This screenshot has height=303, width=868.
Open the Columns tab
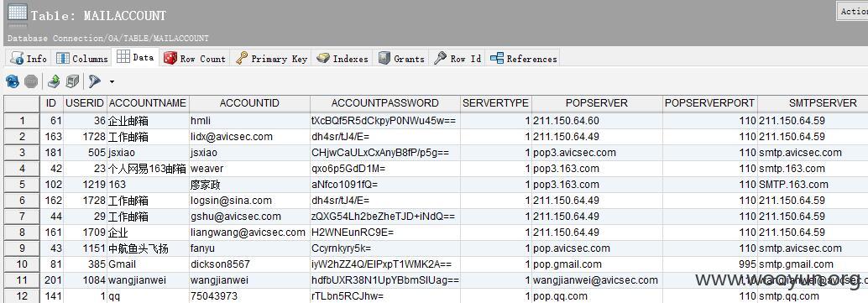coord(82,58)
